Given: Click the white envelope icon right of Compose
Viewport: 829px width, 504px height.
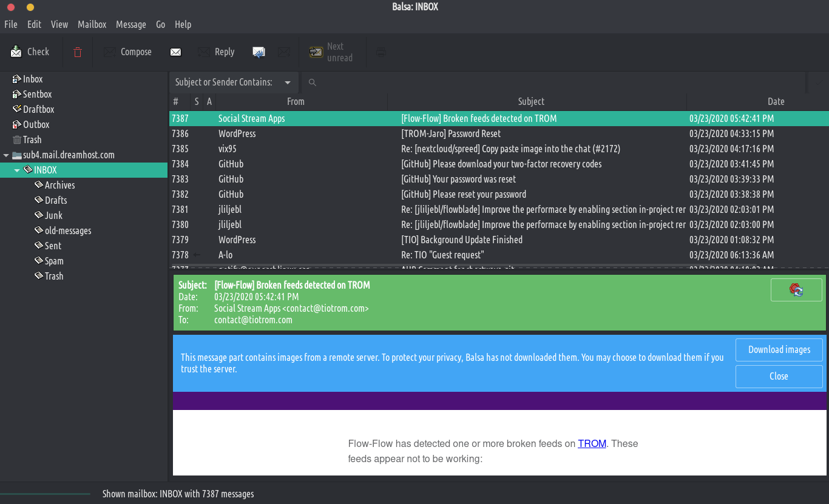Looking at the screenshot, I should (x=175, y=52).
